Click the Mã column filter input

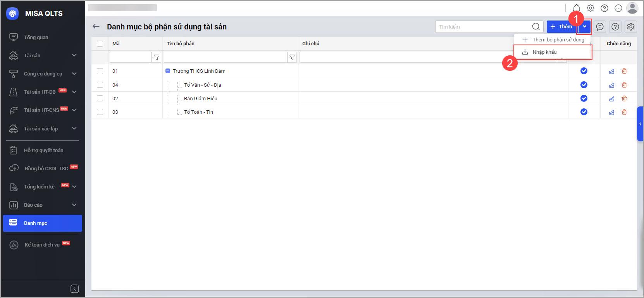pos(131,57)
